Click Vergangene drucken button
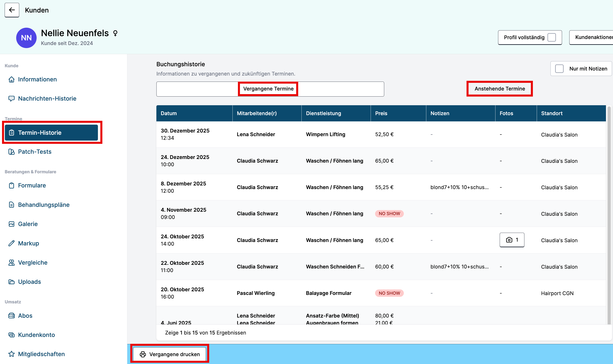 click(x=174, y=354)
